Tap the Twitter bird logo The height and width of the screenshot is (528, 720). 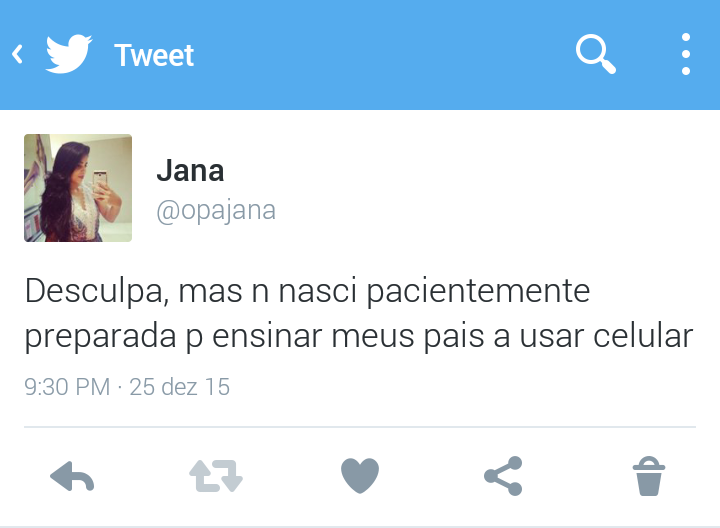[x=69, y=54]
